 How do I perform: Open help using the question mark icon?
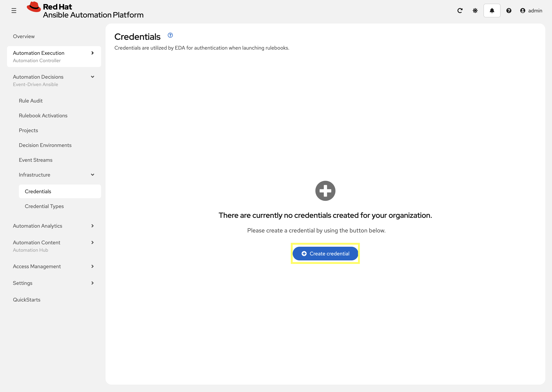pyautogui.click(x=509, y=11)
